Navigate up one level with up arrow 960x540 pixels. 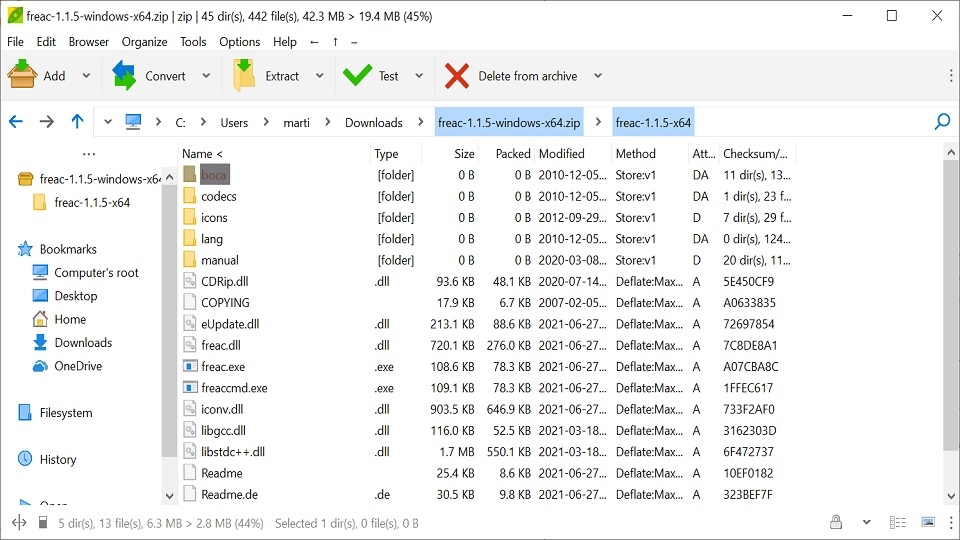click(x=77, y=122)
